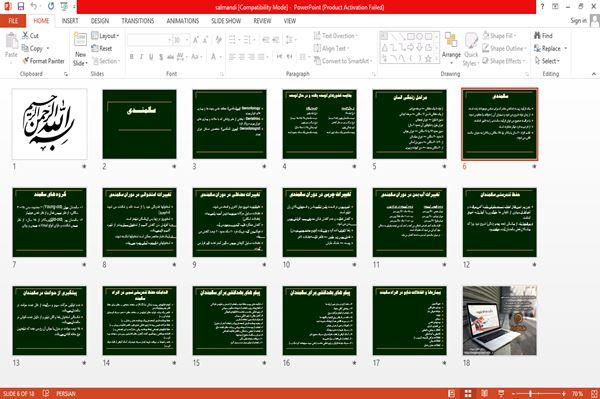The image size is (600, 399).
Task: Open the Font dialog launcher
Action: (222, 74)
